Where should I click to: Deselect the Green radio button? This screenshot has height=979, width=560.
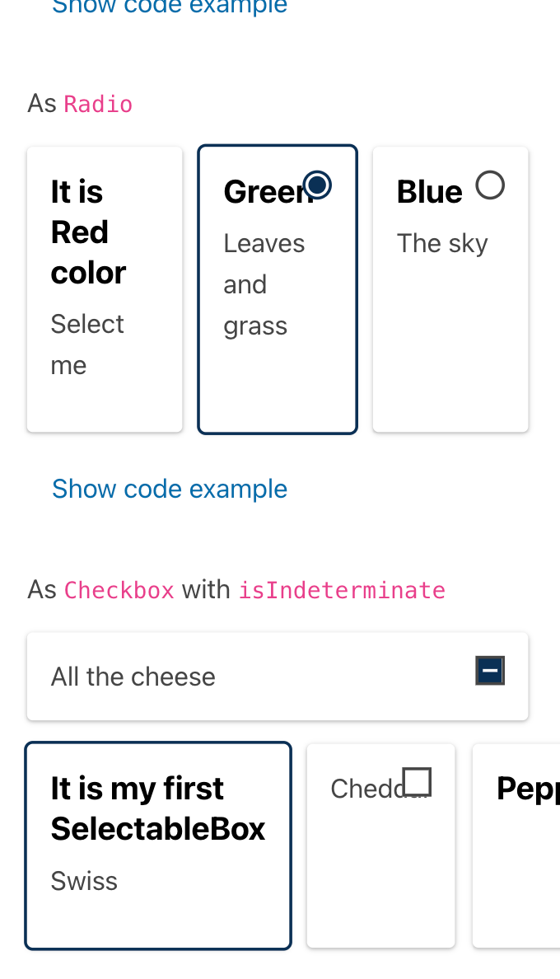pos(317,184)
